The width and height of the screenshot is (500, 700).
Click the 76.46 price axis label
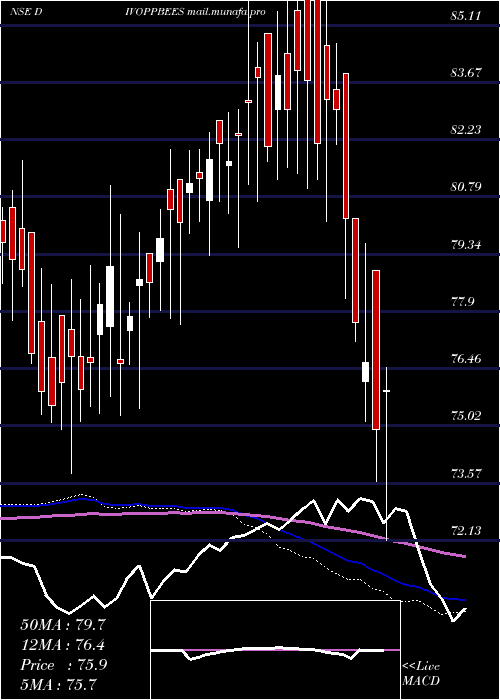pos(466,358)
